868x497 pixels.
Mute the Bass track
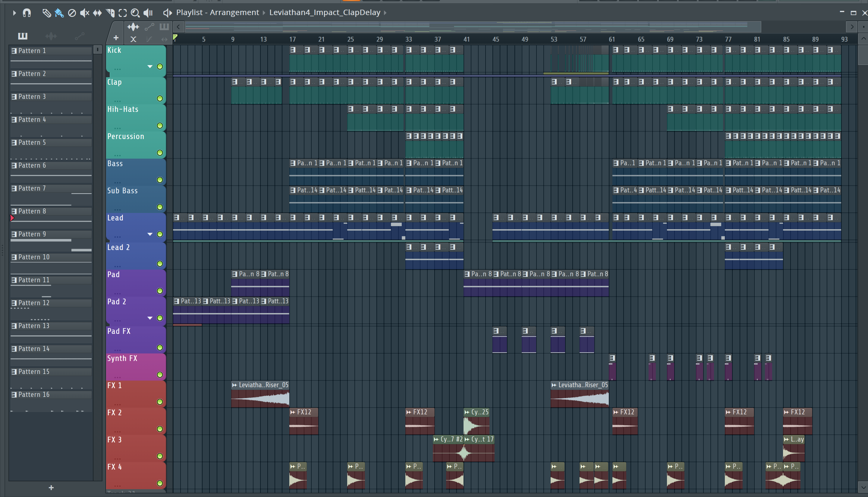(160, 180)
